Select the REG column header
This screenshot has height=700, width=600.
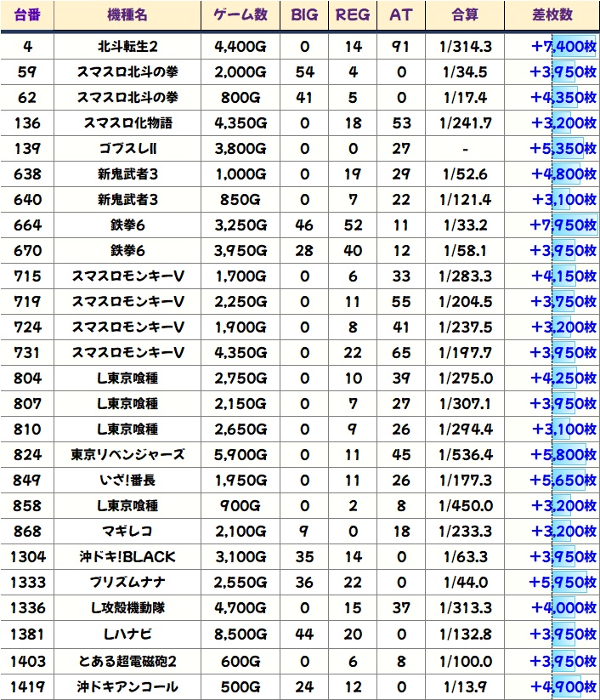[353, 15]
